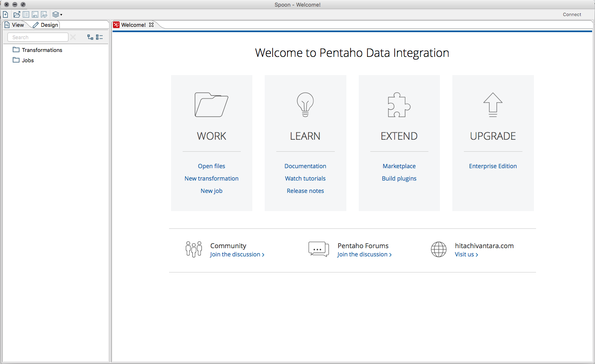Image resolution: width=595 pixels, height=364 pixels.
Task: Click the UPGRADE heading text
Action: (493, 136)
